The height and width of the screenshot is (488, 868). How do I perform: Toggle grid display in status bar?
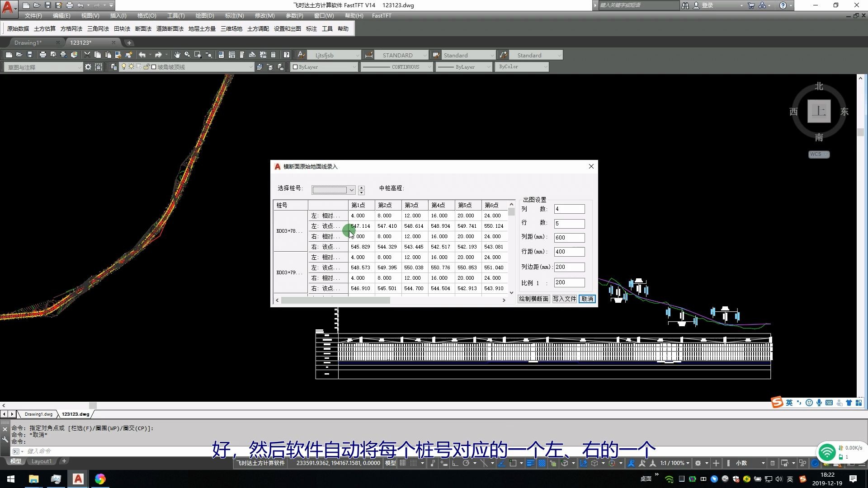tap(403, 463)
